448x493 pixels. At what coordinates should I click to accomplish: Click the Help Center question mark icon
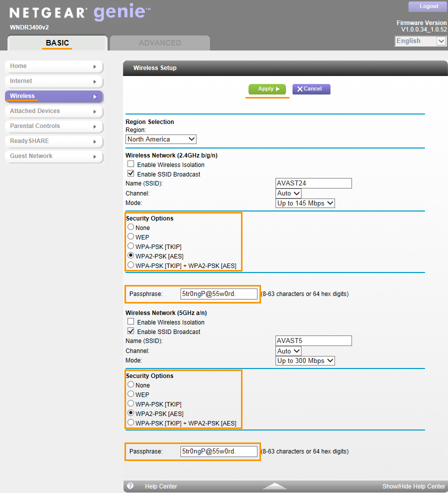130,486
